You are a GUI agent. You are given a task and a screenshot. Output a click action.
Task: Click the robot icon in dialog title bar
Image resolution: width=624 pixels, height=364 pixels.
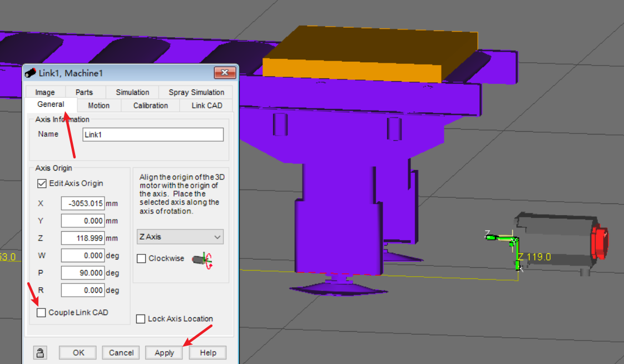(x=31, y=73)
